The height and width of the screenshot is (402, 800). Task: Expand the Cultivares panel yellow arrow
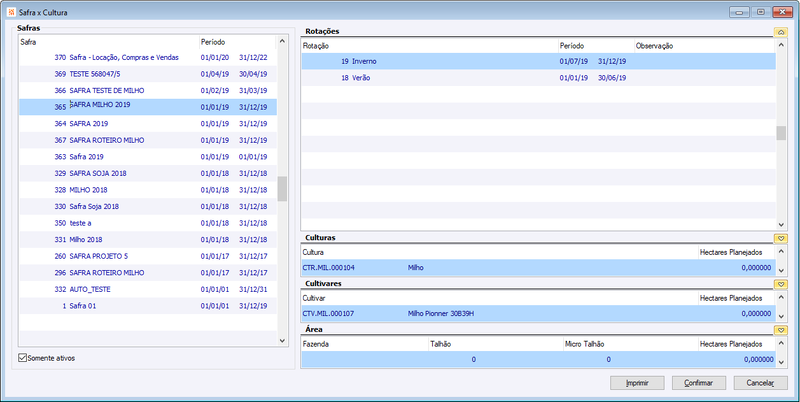pos(781,284)
